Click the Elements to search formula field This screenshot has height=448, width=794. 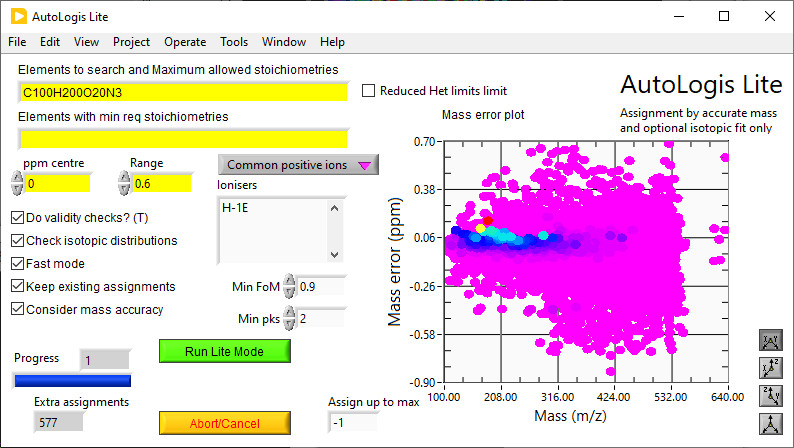(x=183, y=93)
